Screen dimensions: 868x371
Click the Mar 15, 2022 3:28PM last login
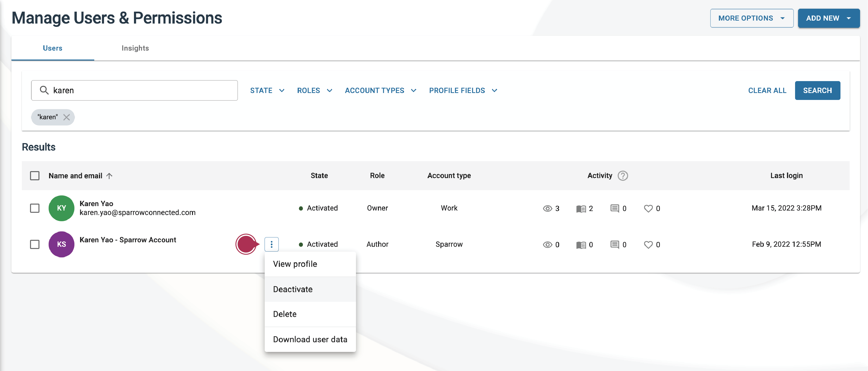786,208
